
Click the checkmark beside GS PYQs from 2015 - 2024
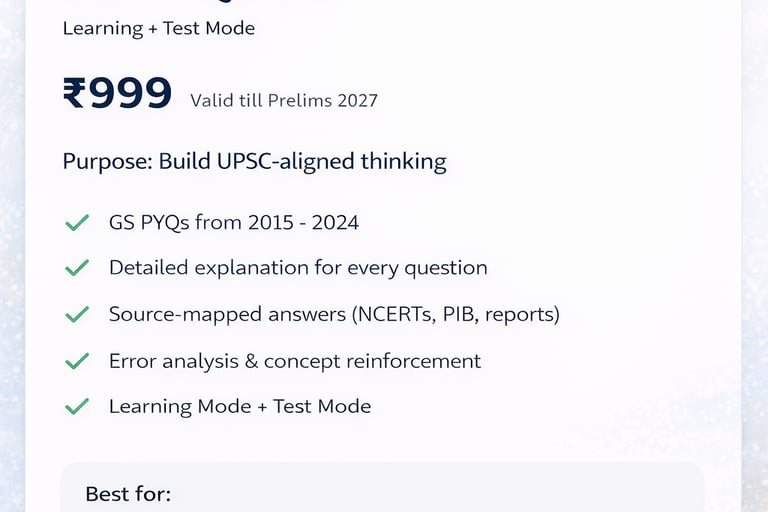[x=77, y=223]
